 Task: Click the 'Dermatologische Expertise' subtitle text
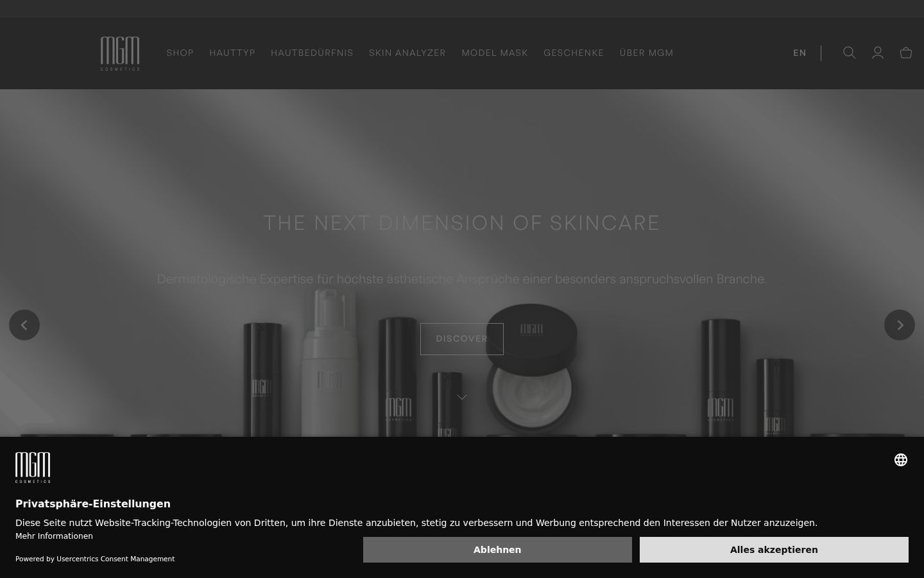[x=462, y=279]
